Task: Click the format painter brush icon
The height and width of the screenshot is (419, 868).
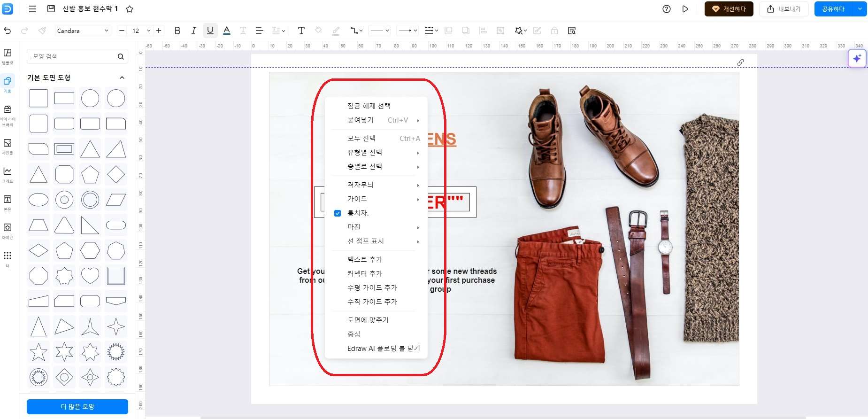Action: click(42, 31)
